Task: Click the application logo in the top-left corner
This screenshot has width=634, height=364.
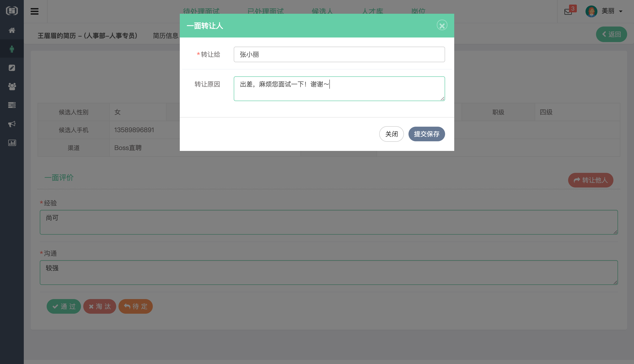Action: (12, 11)
